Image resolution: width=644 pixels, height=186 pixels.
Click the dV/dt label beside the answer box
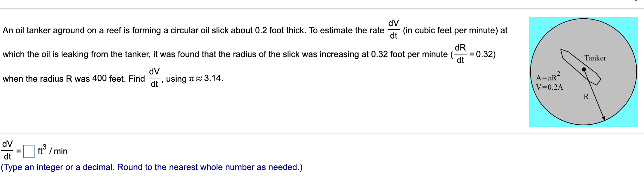[x=7, y=150]
